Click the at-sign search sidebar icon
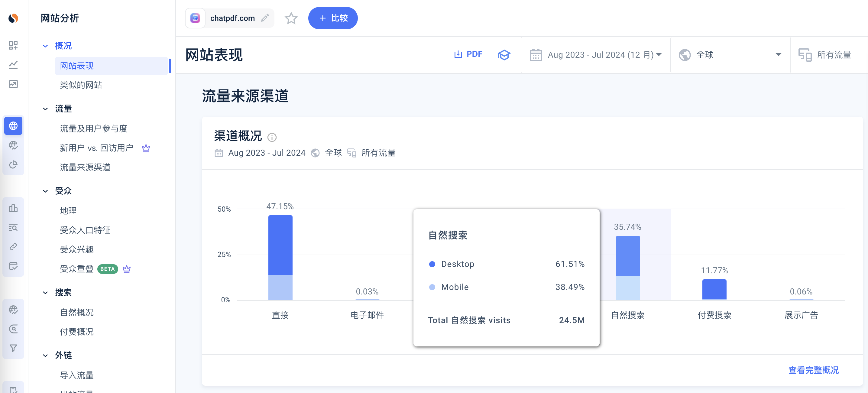 tap(13, 329)
